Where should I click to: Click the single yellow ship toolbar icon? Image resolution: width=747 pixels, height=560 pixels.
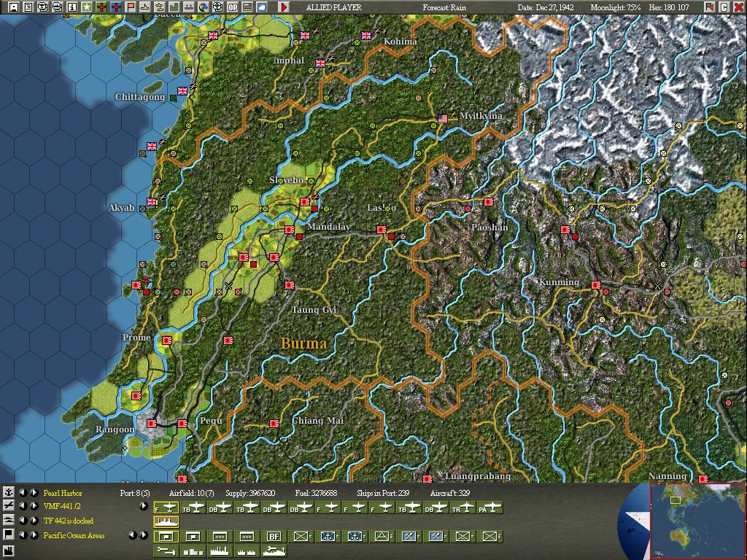pyautogui.click(x=145, y=7)
